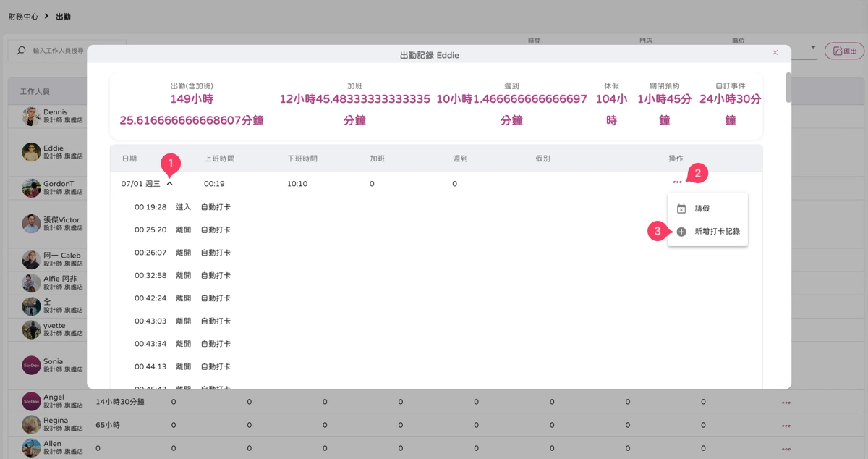Close the 出勤記錄 Eddie dialog
This screenshot has width=868, height=459.
[775, 53]
